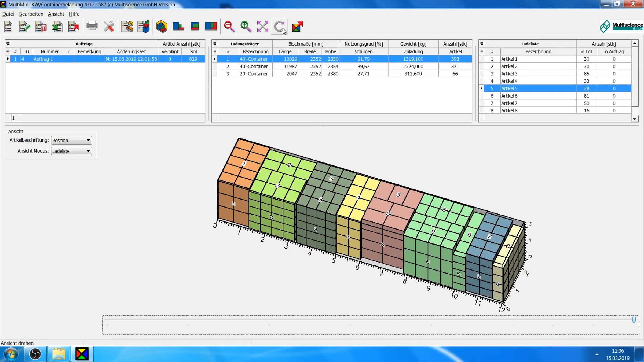This screenshot has height=362, width=644.
Task: Open the Ladeliste grid column menu icon
Action: [481, 44]
